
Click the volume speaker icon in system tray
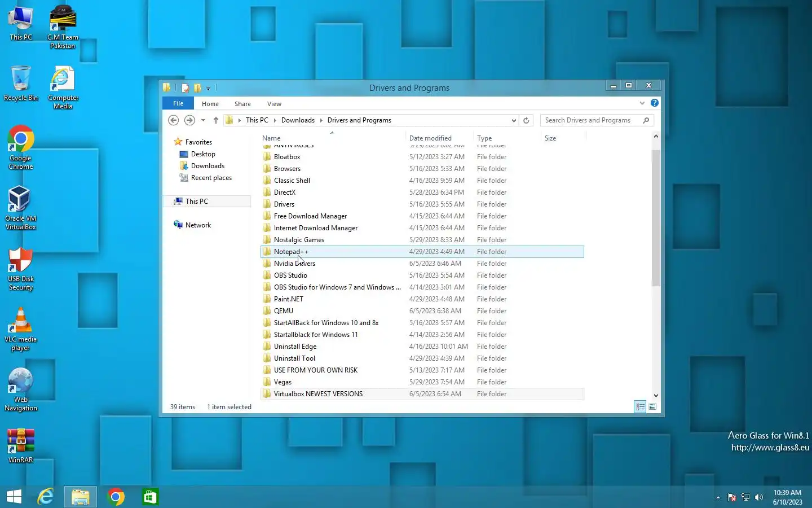coord(759,497)
